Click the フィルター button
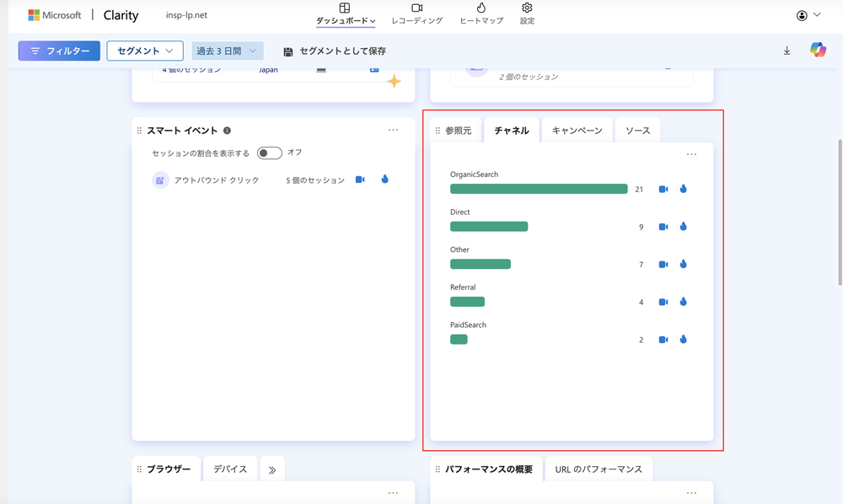This screenshot has height=504, width=843. [59, 51]
